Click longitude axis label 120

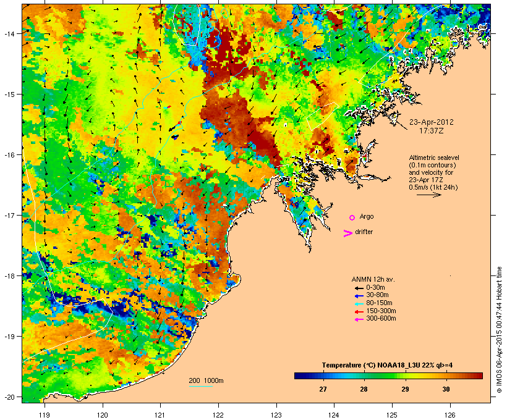click(103, 415)
